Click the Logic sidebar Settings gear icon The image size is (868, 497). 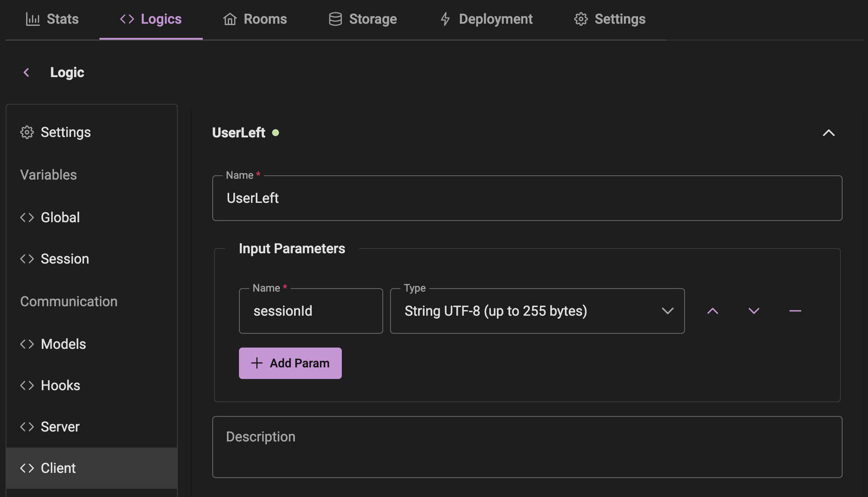click(26, 133)
